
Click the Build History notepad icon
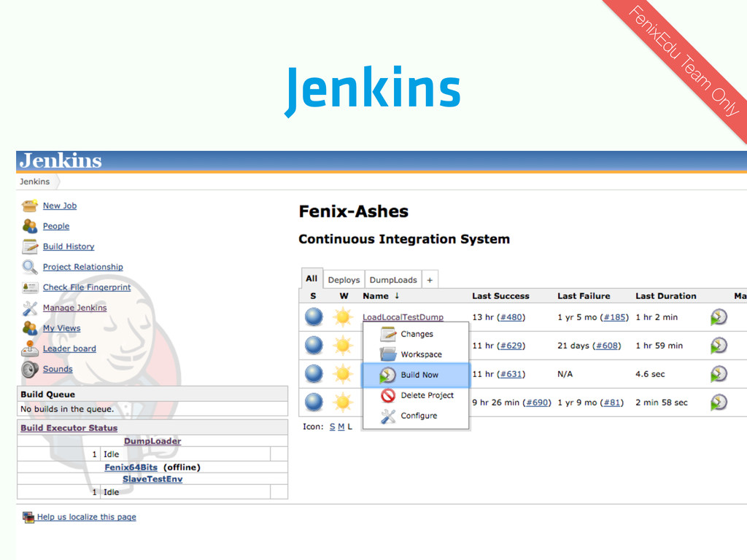click(29, 246)
